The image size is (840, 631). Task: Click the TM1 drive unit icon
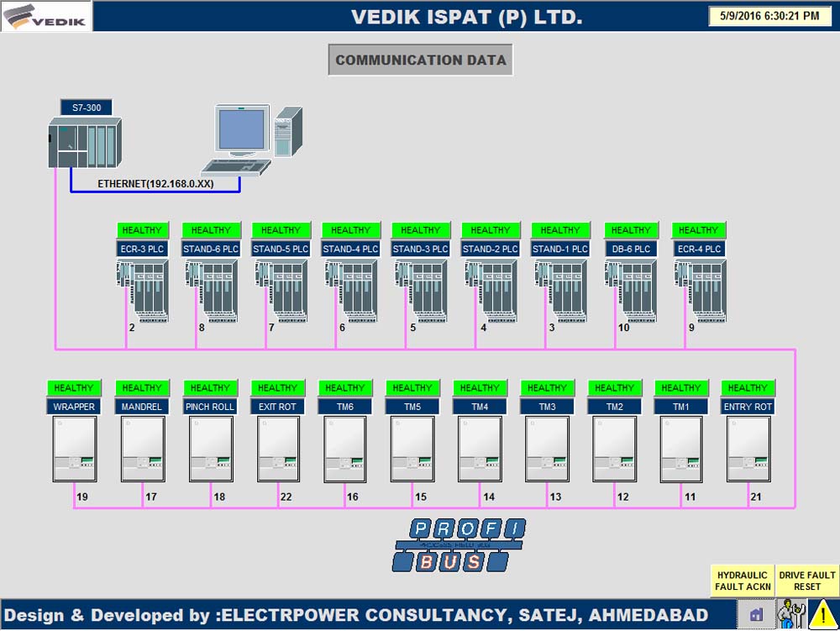681,450
